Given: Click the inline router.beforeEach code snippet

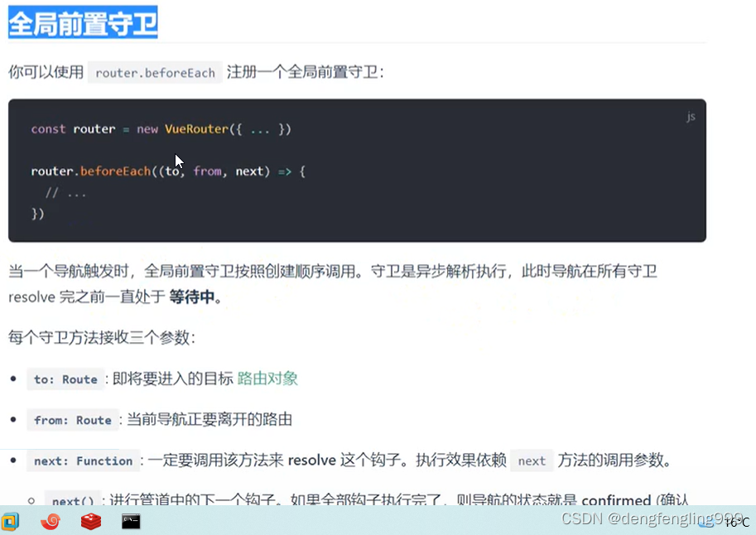Looking at the screenshot, I should pos(155,73).
